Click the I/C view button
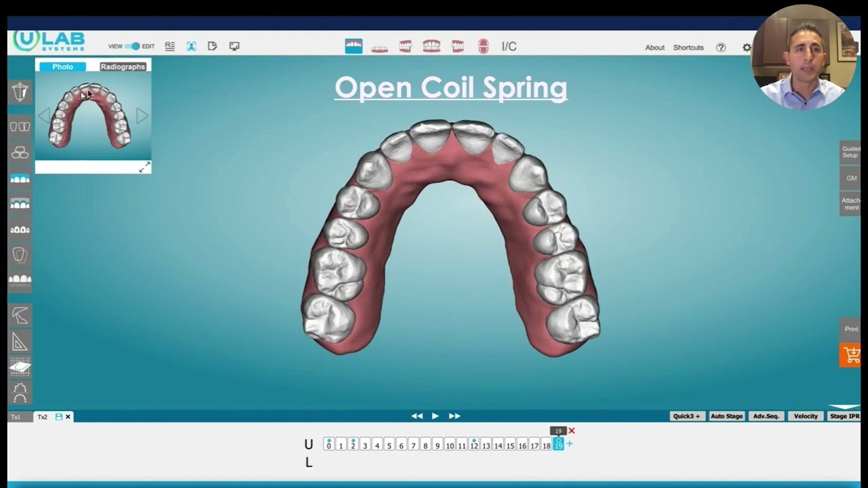868x488 pixels. (509, 46)
